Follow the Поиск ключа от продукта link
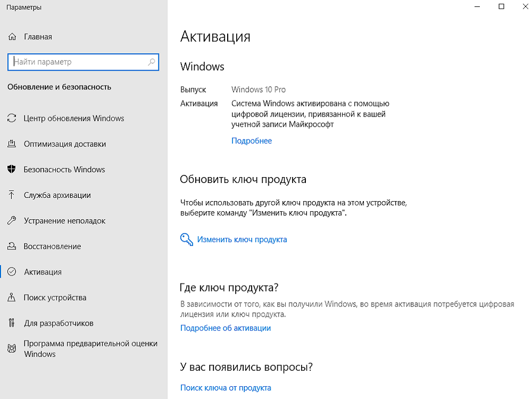 (226, 388)
